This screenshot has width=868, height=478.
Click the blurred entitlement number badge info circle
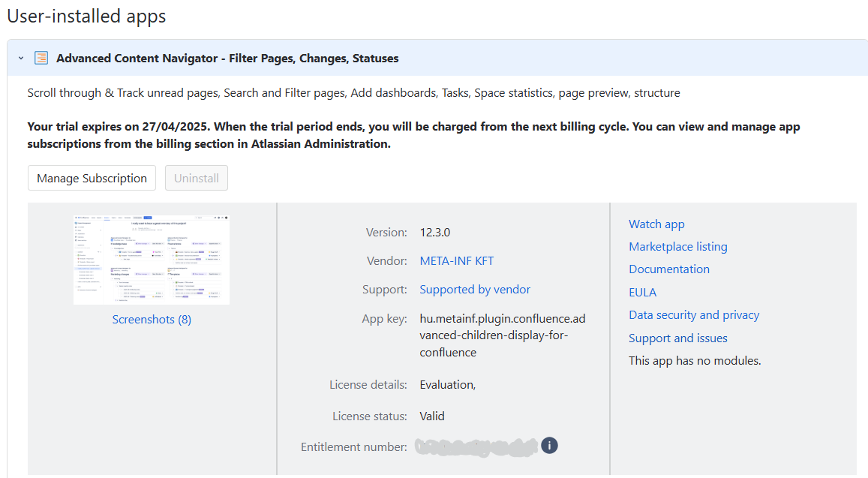tap(548, 445)
